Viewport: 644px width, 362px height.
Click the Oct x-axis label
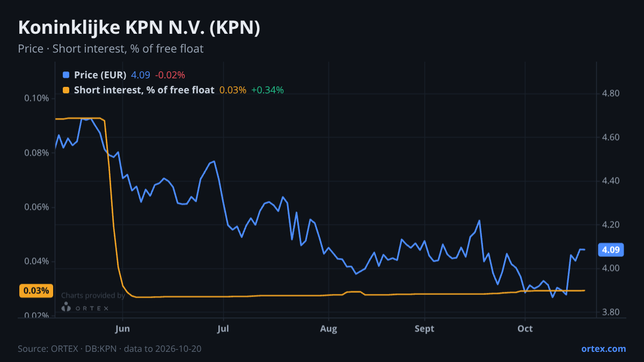click(525, 329)
